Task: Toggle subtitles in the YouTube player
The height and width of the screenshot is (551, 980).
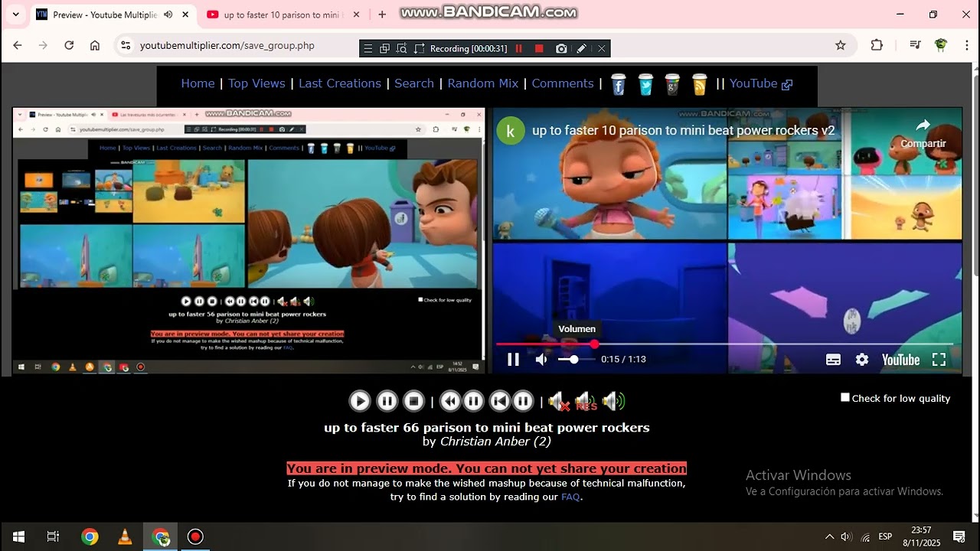Action: [x=834, y=360]
